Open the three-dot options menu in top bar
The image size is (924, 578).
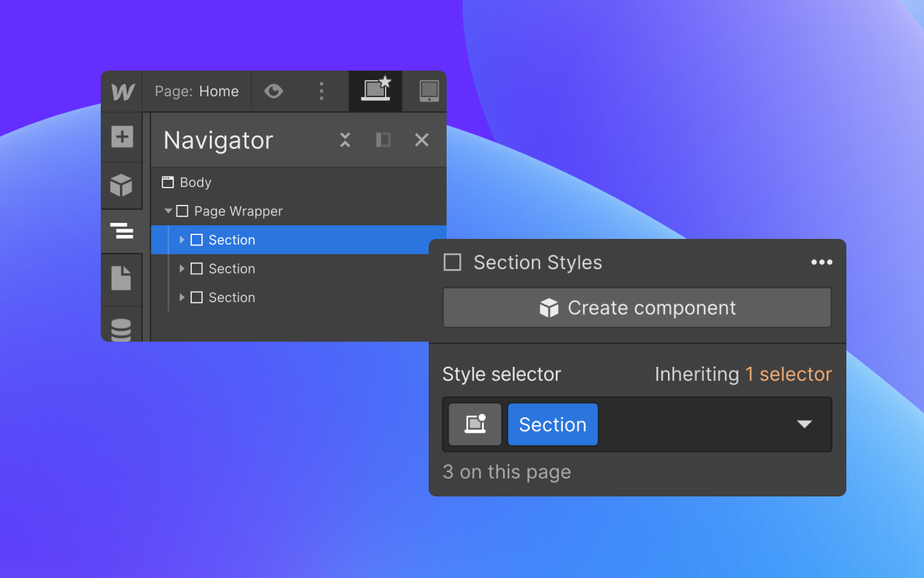[321, 91]
